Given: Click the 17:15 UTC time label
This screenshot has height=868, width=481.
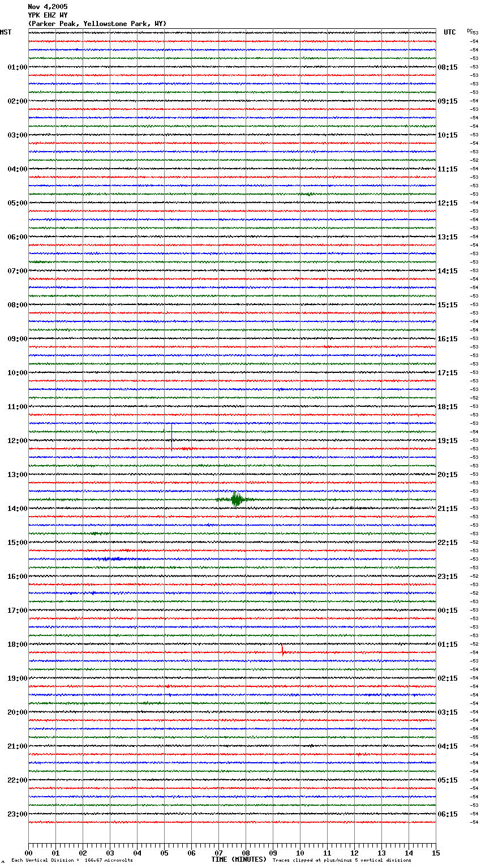Looking at the screenshot, I should [448, 373].
